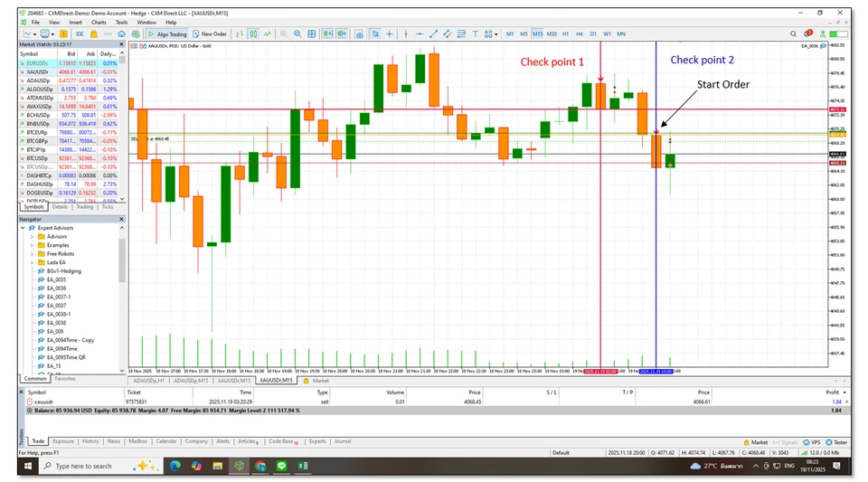Close the Market Watch panel
The image size is (868, 482).
click(122, 44)
